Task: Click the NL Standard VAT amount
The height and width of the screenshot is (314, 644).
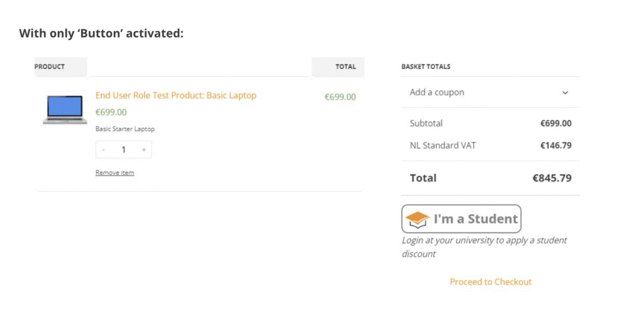Action: pyautogui.click(x=555, y=146)
